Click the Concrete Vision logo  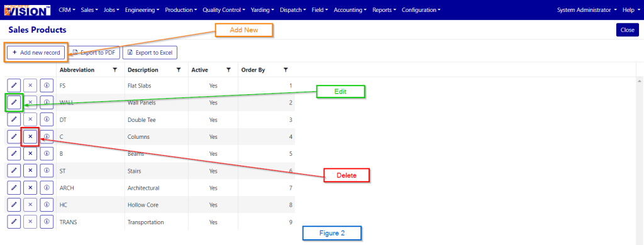pos(27,10)
